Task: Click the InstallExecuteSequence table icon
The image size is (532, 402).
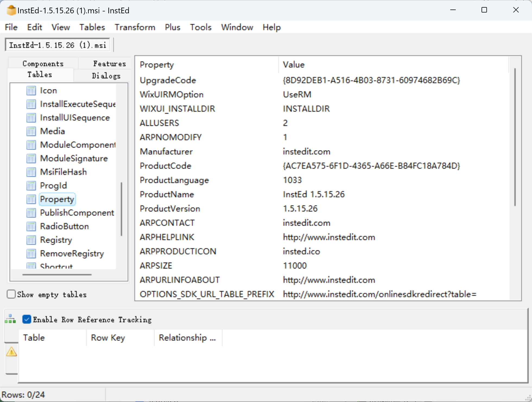Action: pos(31,104)
